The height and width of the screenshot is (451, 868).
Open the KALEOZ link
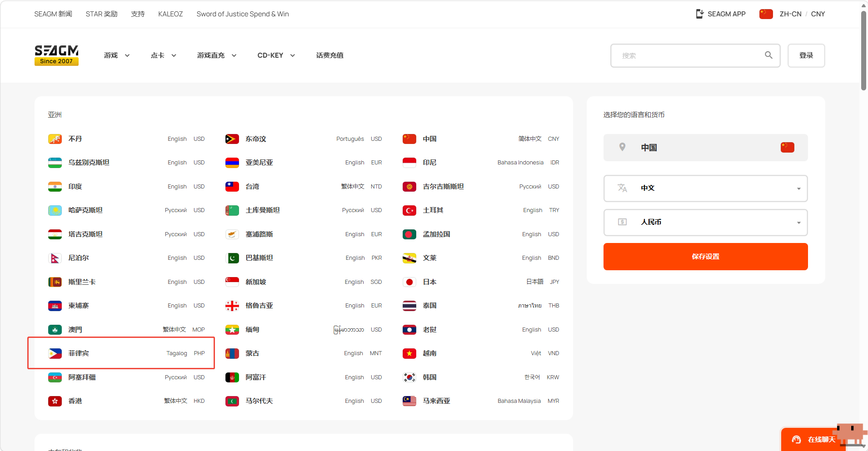coord(170,14)
